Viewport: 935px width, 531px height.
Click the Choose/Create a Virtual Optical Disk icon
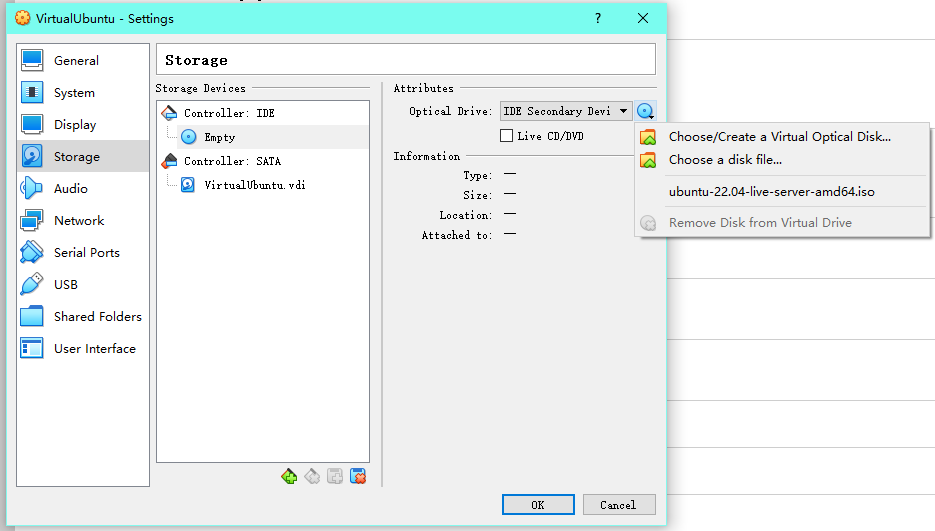click(x=648, y=137)
